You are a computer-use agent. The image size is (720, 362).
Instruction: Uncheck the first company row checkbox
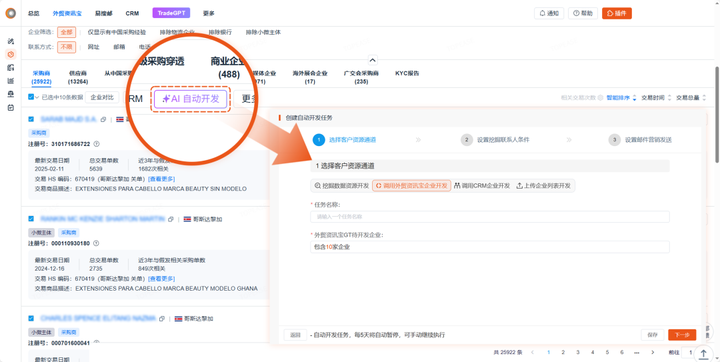point(31,119)
